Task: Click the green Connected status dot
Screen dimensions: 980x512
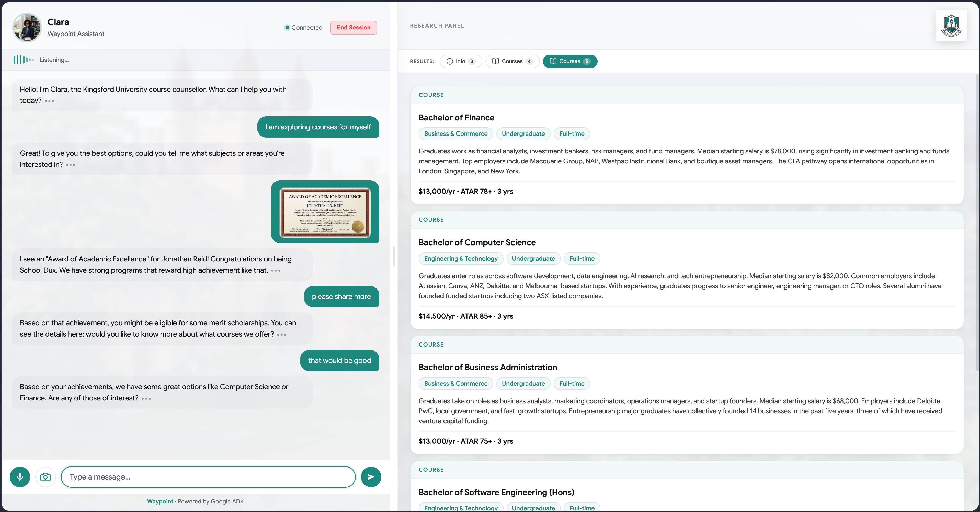Action: click(287, 27)
